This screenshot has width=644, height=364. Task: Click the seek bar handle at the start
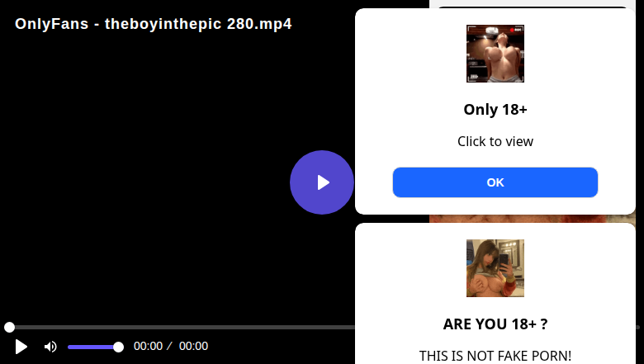coord(9,327)
